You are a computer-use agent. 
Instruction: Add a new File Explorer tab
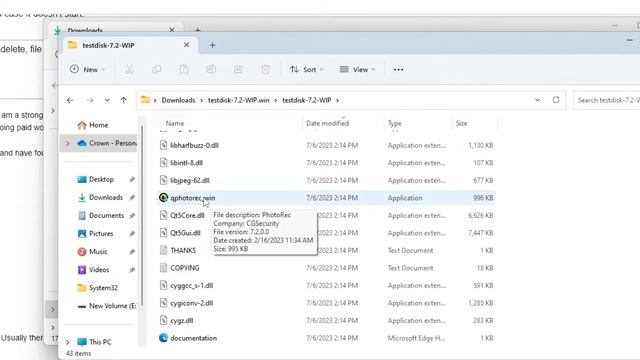[212, 45]
